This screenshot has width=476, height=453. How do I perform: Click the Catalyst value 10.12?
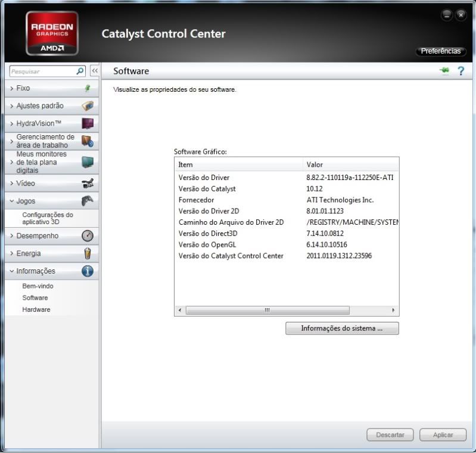(x=315, y=189)
